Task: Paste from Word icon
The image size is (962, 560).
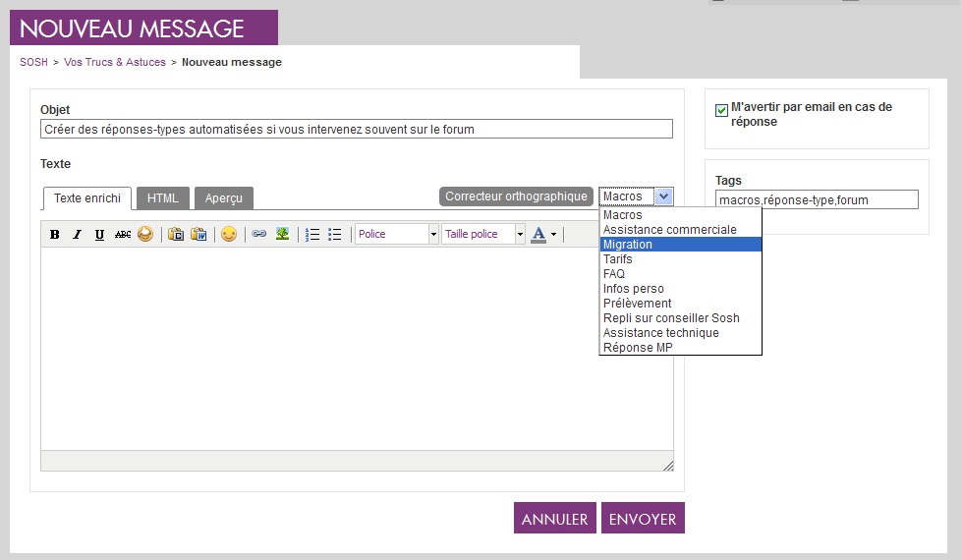Action: [x=198, y=235]
